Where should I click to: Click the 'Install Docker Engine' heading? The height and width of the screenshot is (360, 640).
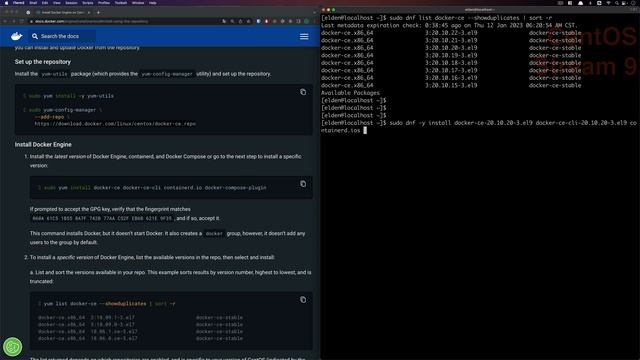click(x=43, y=144)
